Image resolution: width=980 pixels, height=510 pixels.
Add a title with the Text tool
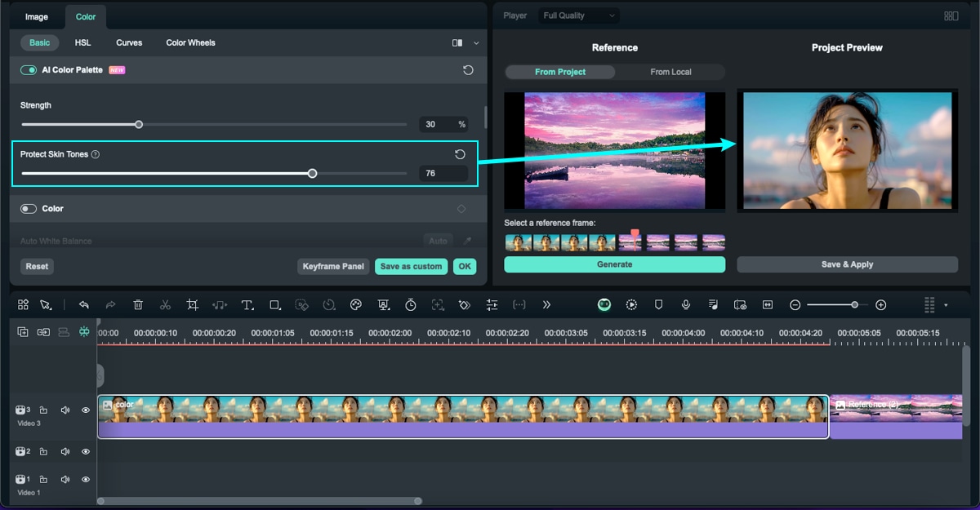click(247, 304)
